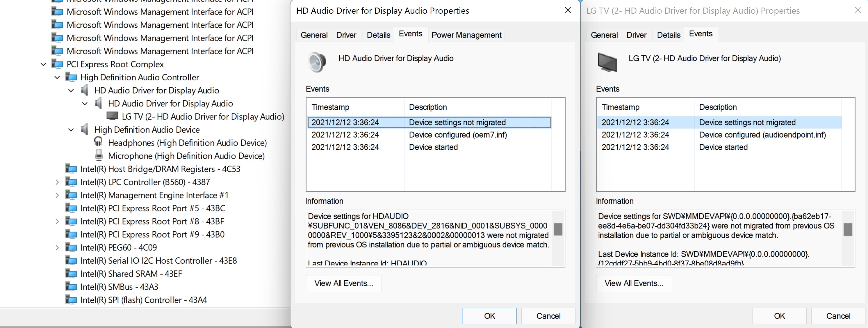Select the Intel(R) SPI (flash) Controller device
The image size is (868, 328).
tap(144, 300)
